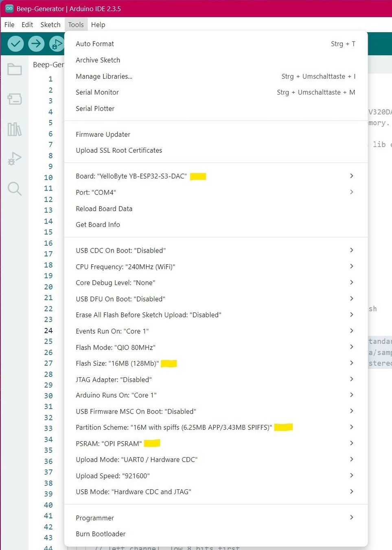The image size is (392, 550).
Task: Expand Flash Mode QIO 80MHz submenu
Action: pyautogui.click(x=216, y=348)
